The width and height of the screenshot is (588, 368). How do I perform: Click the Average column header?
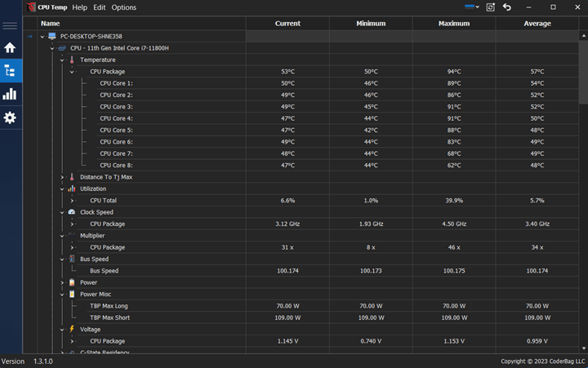click(x=537, y=23)
